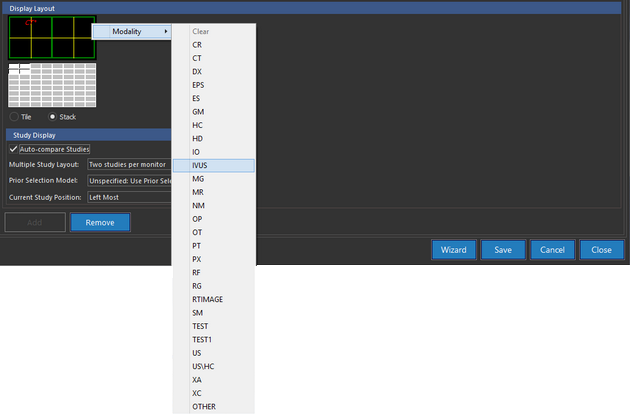This screenshot has width=630, height=414.
Task: Select the Stack radio button
Action: tap(53, 116)
